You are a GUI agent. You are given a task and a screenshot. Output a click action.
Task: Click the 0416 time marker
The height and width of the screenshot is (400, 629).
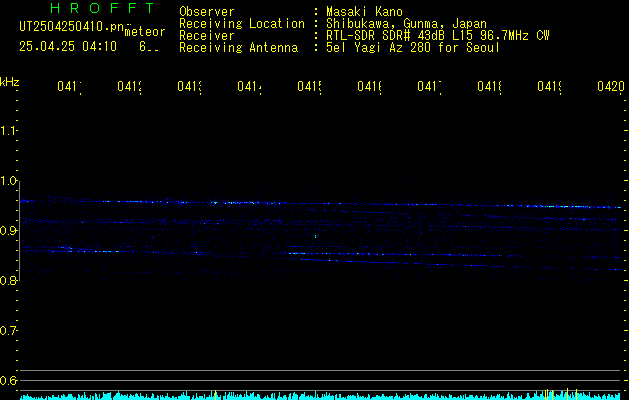tap(369, 87)
